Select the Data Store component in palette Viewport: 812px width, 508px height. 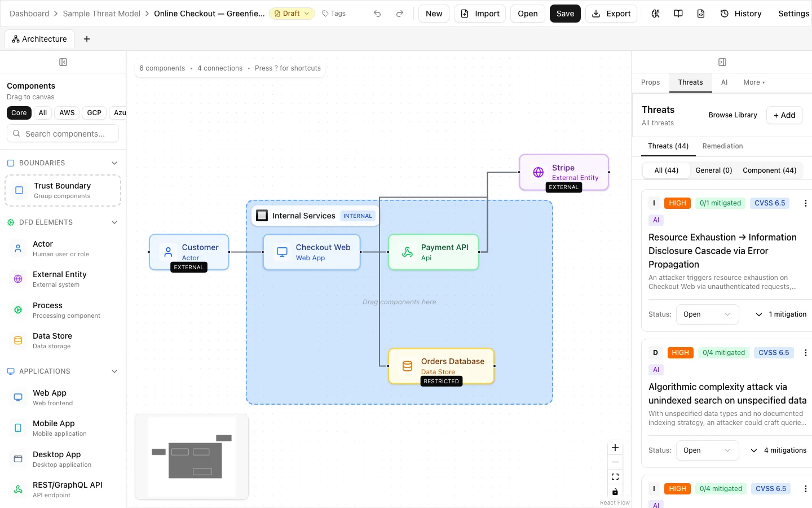[63, 340]
